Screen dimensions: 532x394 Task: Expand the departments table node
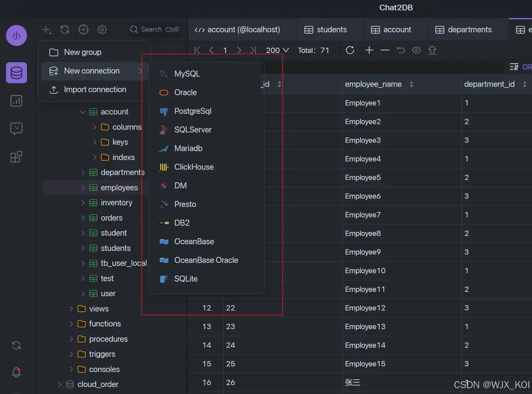coord(83,172)
